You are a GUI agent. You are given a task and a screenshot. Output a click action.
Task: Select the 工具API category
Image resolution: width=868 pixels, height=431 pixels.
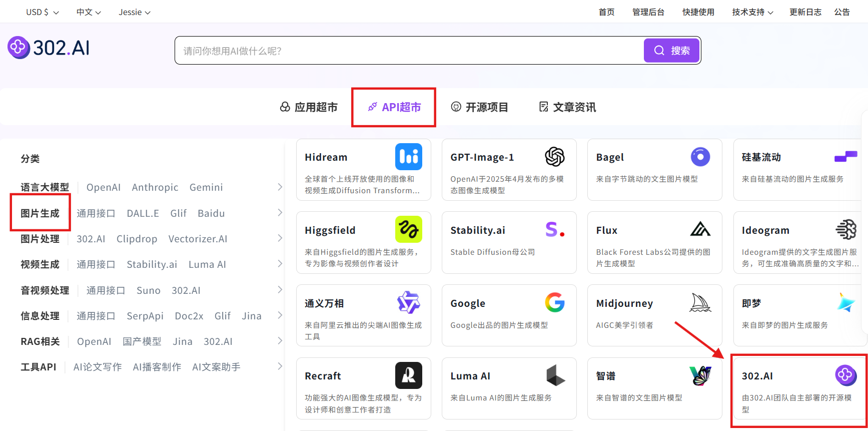point(39,367)
